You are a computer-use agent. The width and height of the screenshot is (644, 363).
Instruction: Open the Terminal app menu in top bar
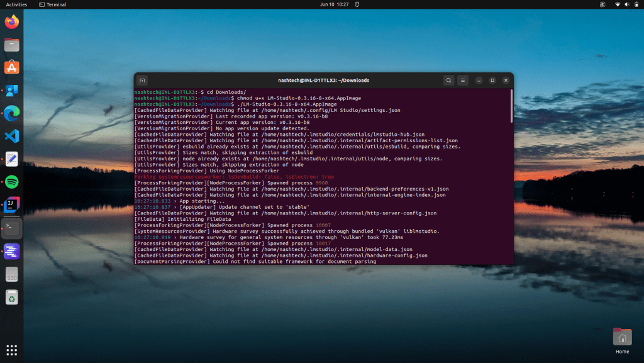click(52, 4)
